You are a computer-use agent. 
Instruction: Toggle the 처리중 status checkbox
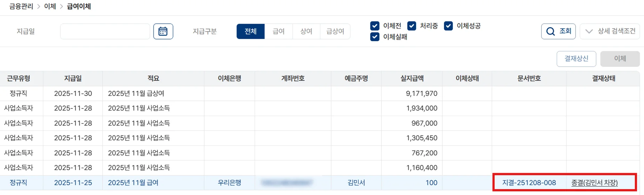[x=411, y=26]
